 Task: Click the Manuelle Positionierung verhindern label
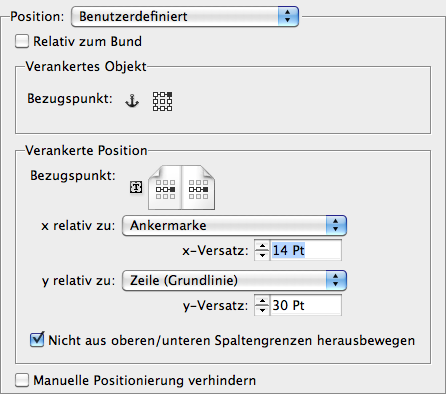[145, 380]
